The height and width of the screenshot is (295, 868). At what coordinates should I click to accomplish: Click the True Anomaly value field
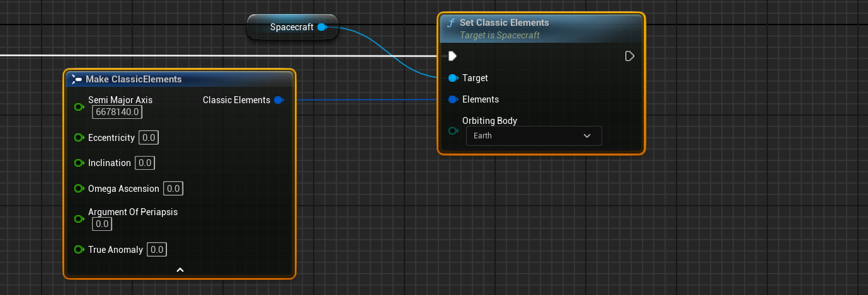coord(156,250)
